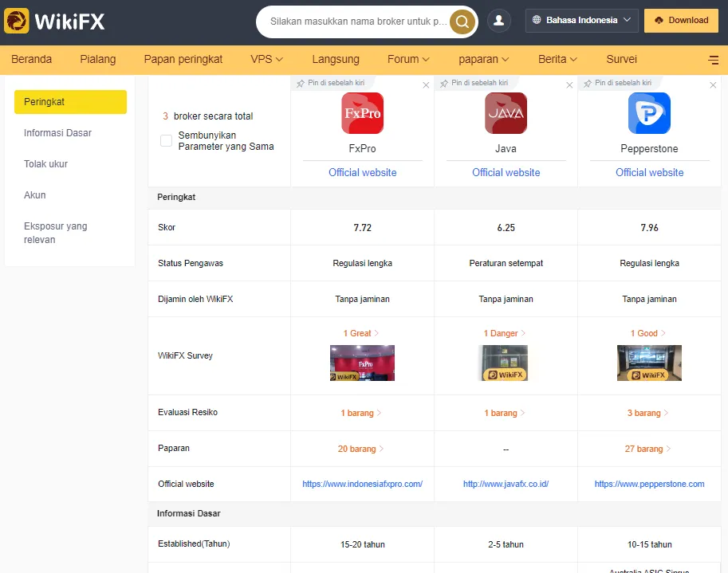This screenshot has width=728, height=573.
Task: Select the Peringkat sidebar tab
Action: pos(71,101)
